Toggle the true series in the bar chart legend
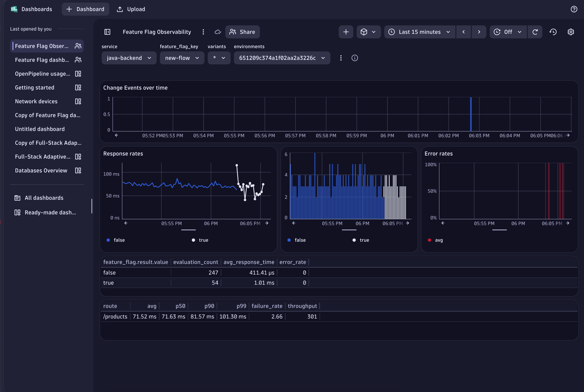This screenshot has height=392, width=584. click(360, 240)
